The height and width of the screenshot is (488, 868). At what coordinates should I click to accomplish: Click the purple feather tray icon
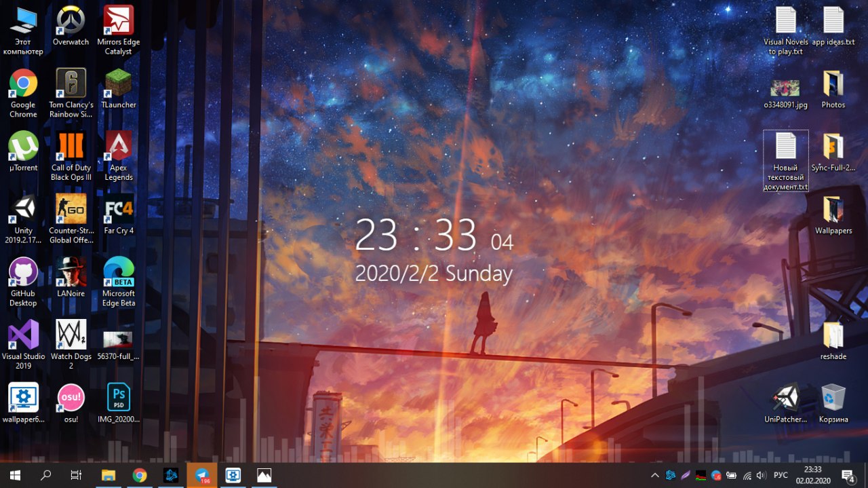pyautogui.click(x=686, y=475)
